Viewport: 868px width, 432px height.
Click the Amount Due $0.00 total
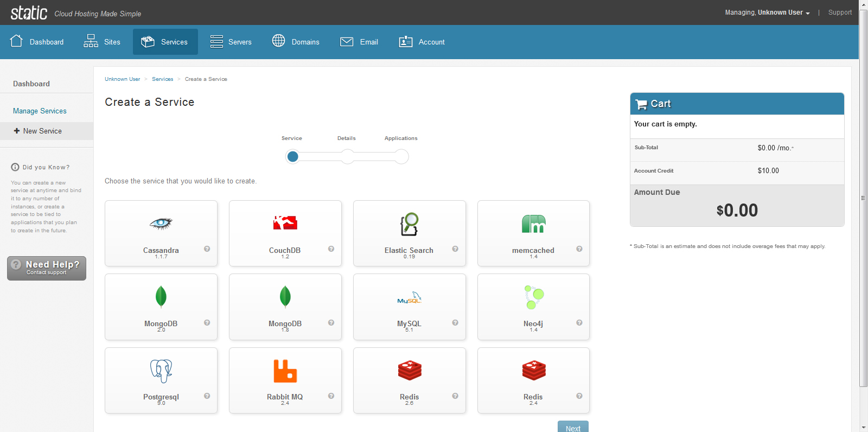pos(737,211)
